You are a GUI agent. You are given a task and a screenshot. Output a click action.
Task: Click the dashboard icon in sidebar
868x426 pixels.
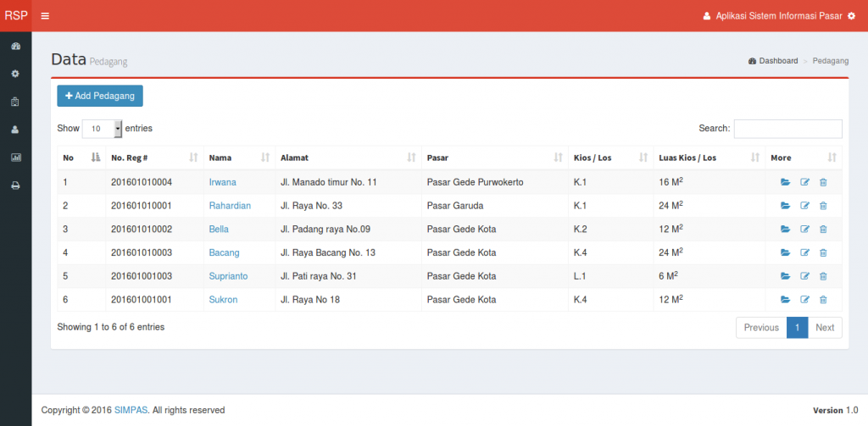[x=15, y=46]
